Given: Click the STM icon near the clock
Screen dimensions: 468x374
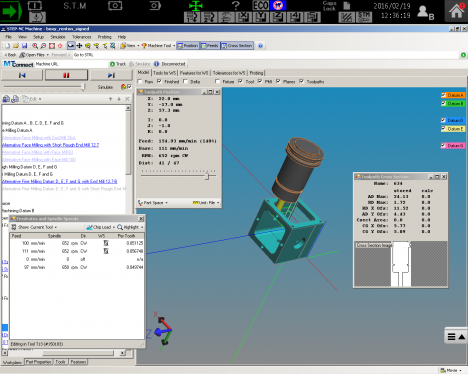Looking at the screenshot, I should (x=364, y=17).
